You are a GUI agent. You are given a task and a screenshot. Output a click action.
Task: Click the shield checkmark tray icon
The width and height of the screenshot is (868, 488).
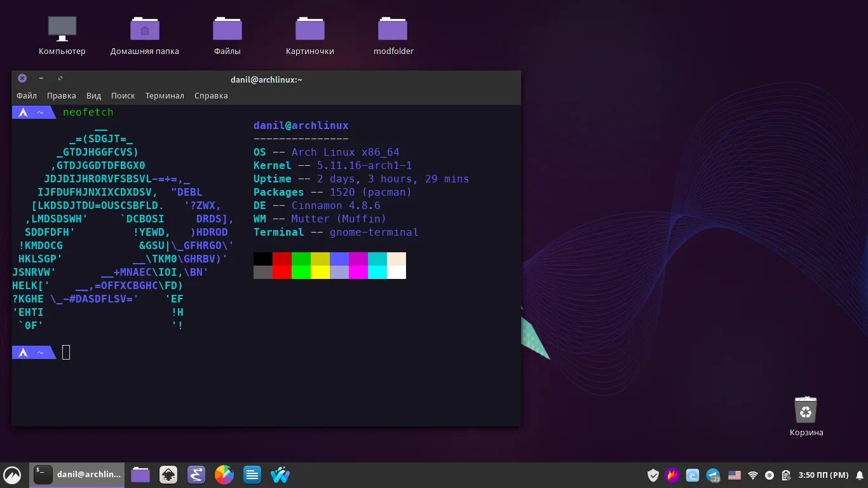(x=653, y=475)
